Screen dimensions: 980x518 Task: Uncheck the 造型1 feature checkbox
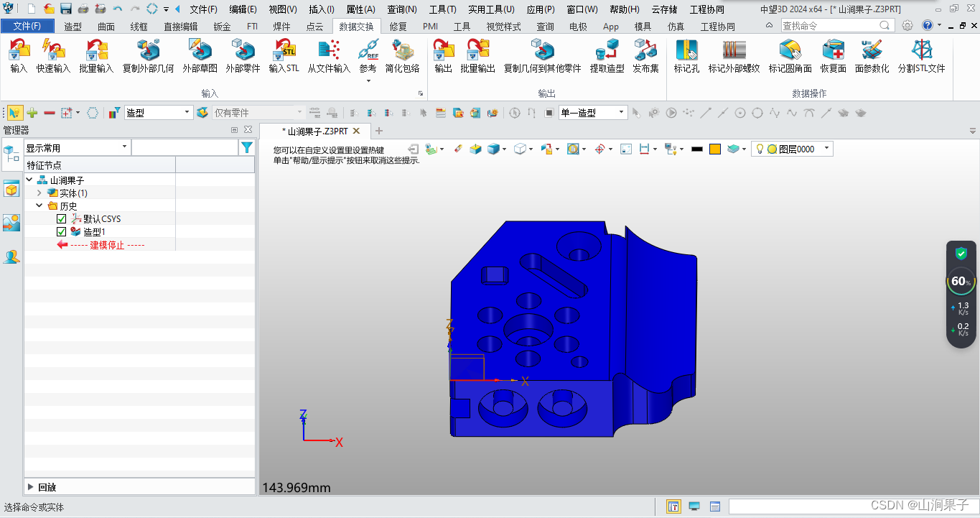pos(62,231)
